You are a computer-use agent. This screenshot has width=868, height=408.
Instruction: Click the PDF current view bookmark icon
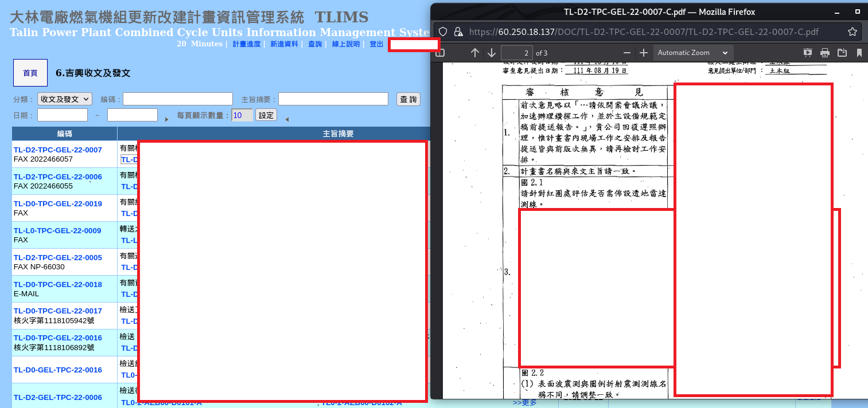tap(859, 53)
